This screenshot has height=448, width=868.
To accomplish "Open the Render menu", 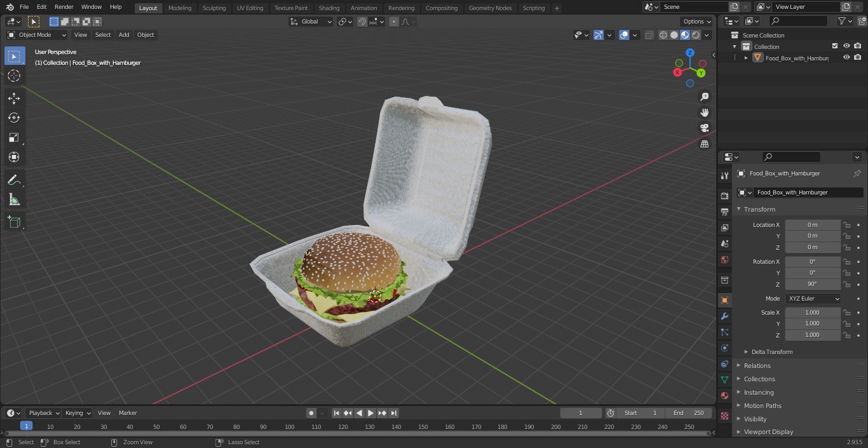I will click(64, 7).
